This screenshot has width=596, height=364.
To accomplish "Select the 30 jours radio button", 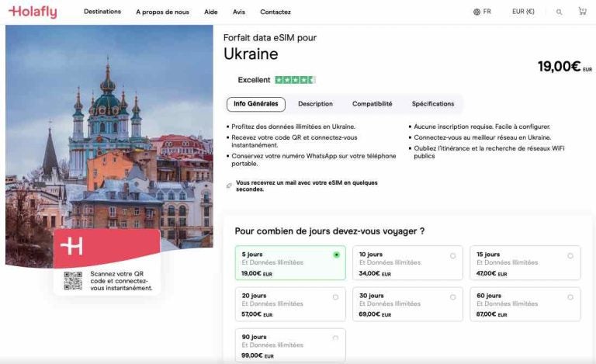I will pos(452,297).
